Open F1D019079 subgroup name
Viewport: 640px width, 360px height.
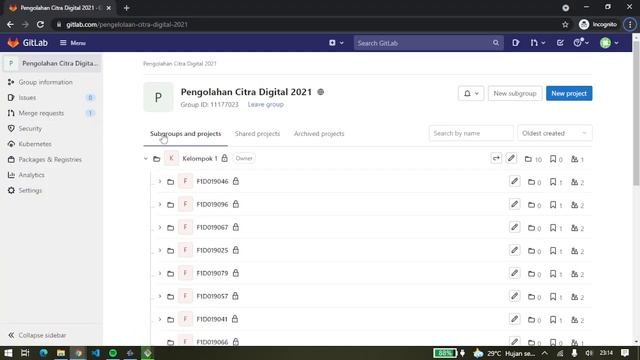(212, 273)
